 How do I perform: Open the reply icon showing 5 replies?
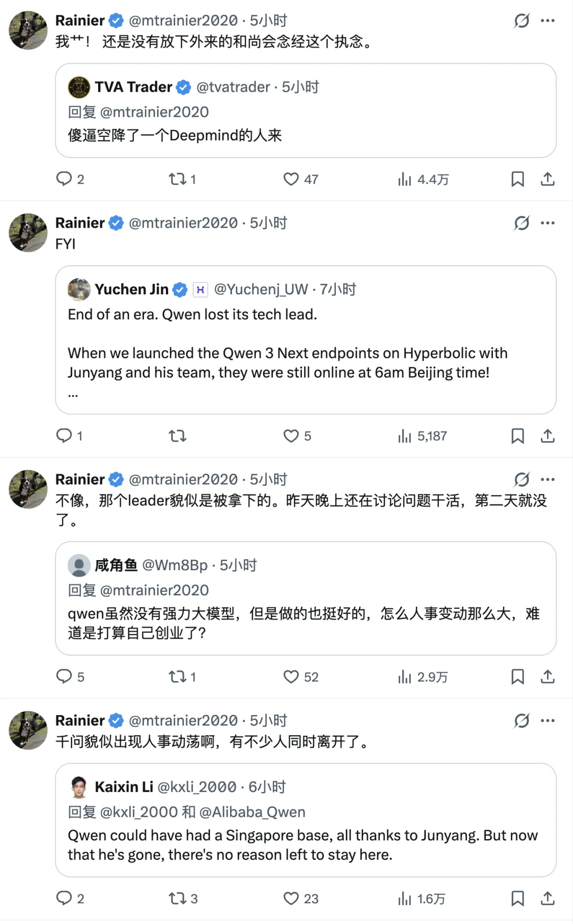[65, 677]
